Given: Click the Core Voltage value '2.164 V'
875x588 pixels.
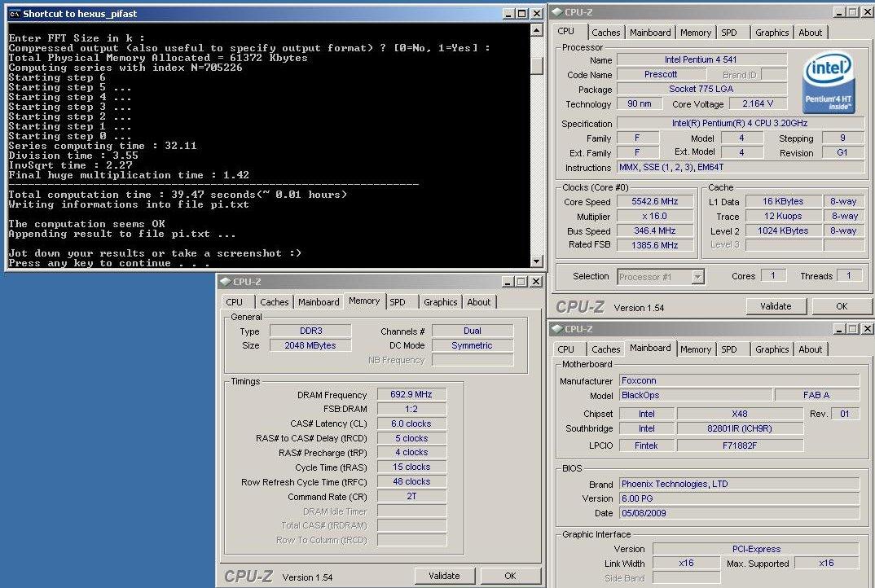Looking at the screenshot, I should click(757, 103).
